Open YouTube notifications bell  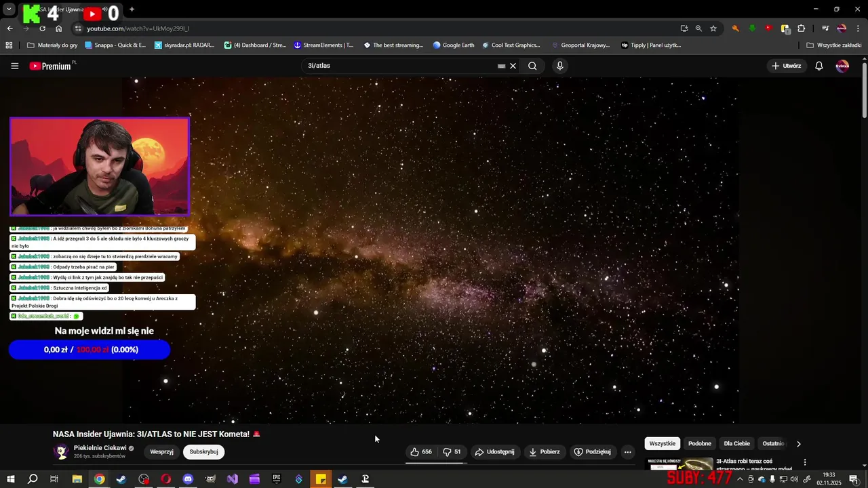pos(818,66)
